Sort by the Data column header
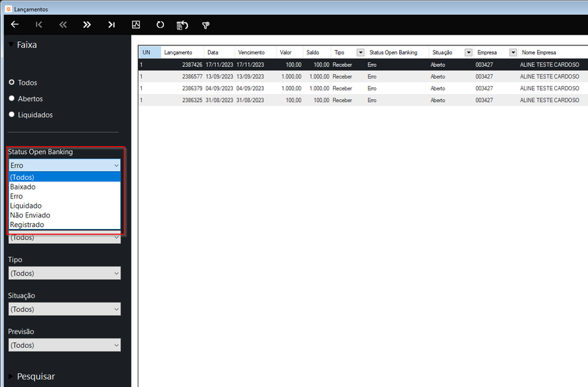588x387 pixels. tap(219, 52)
